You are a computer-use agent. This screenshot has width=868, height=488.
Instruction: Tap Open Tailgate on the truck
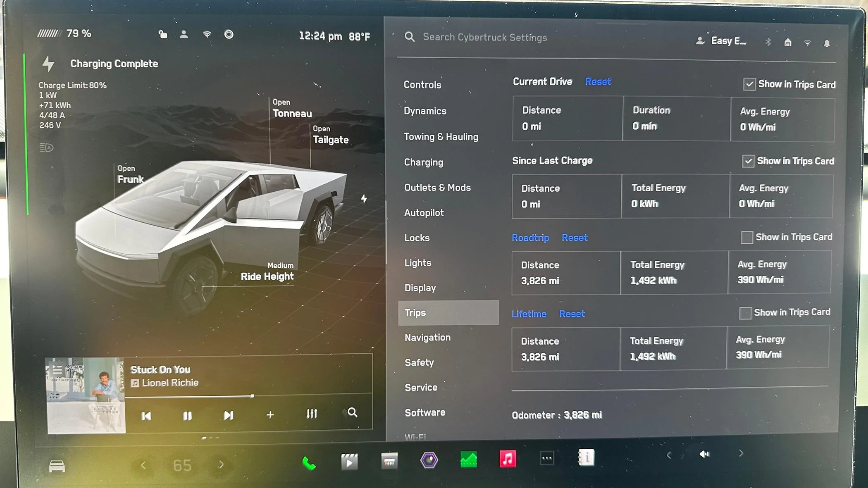pos(330,135)
